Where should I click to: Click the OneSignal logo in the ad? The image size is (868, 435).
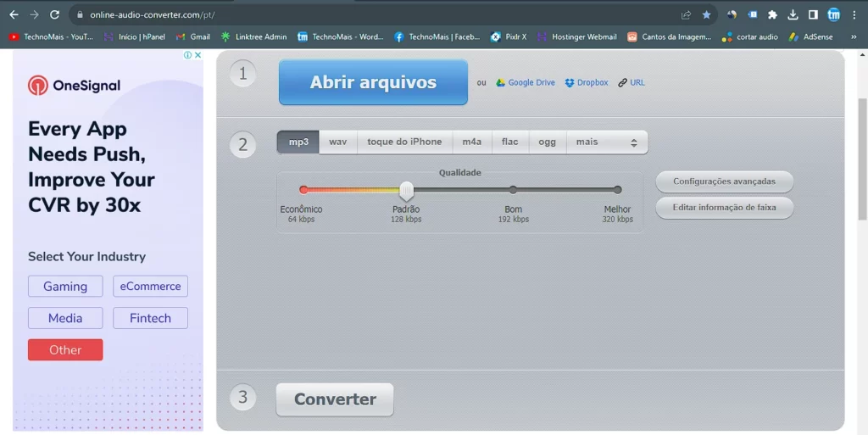point(75,86)
